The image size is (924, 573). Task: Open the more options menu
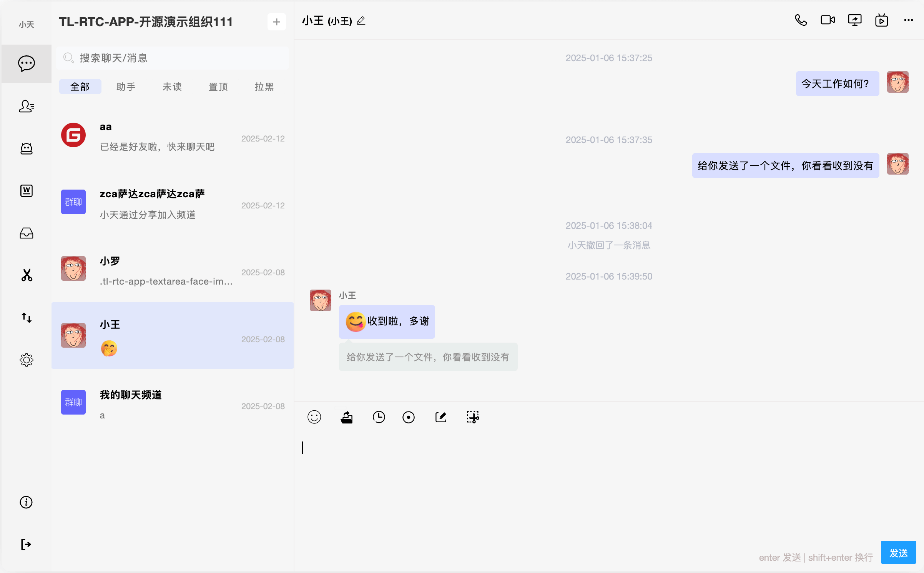(x=908, y=20)
